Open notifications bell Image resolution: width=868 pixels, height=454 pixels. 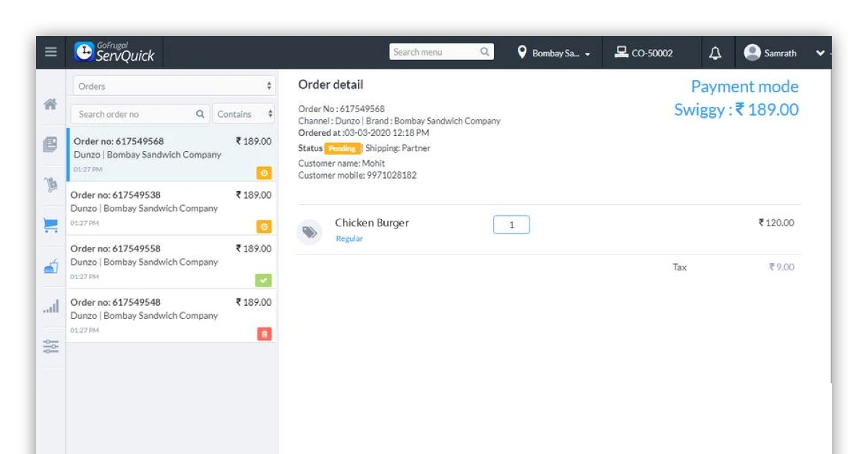(715, 53)
